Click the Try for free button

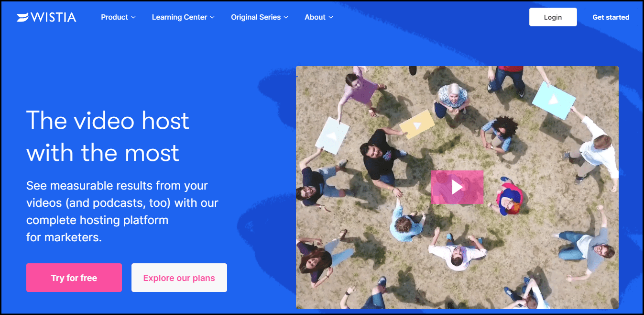(74, 278)
